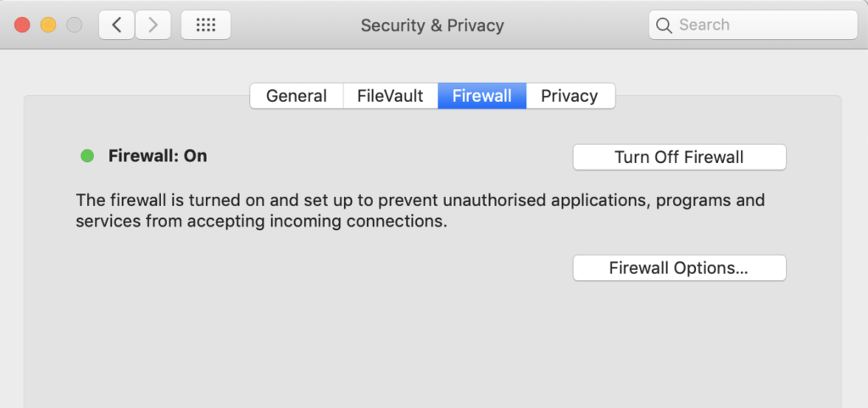Go back using the left chevron button
Viewport: 868px width, 408px height.
coord(116,25)
